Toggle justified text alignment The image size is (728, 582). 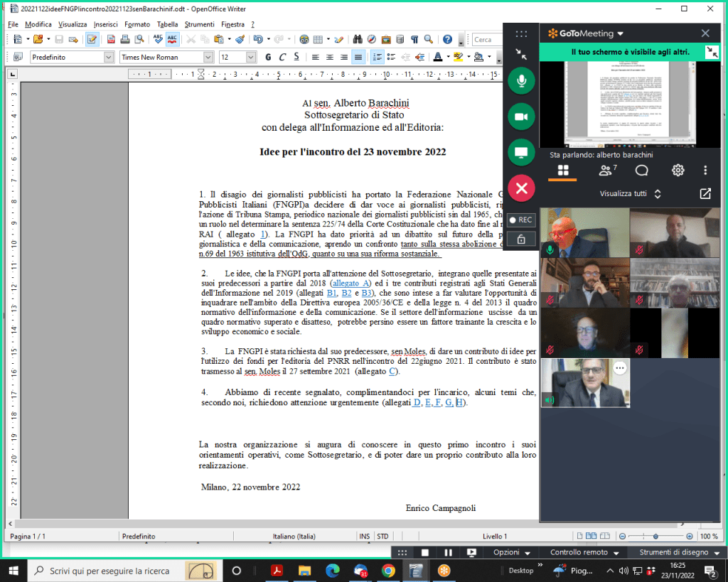pyautogui.click(x=357, y=57)
